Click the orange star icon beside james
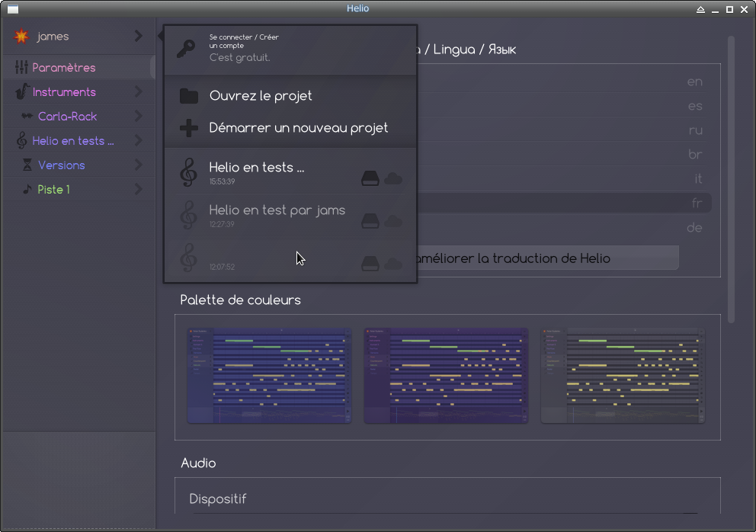Viewport: 756px width, 532px height. click(x=21, y=36)
